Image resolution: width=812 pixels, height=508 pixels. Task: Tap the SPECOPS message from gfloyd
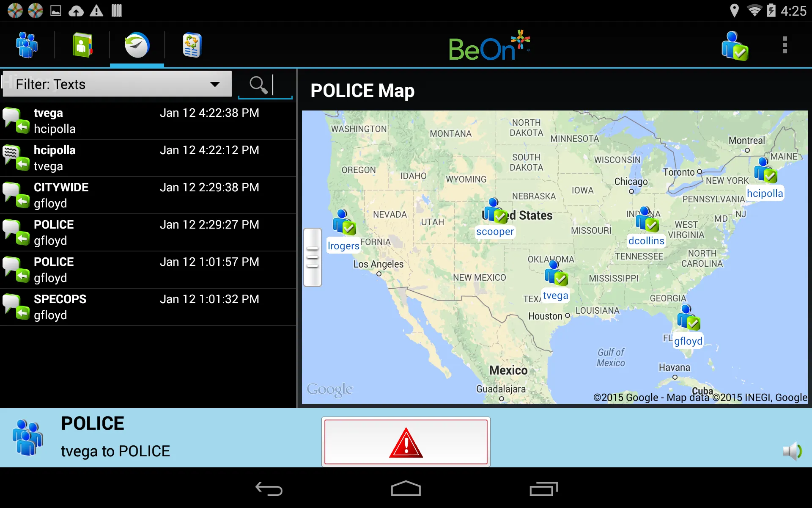[x=148, y=306]
